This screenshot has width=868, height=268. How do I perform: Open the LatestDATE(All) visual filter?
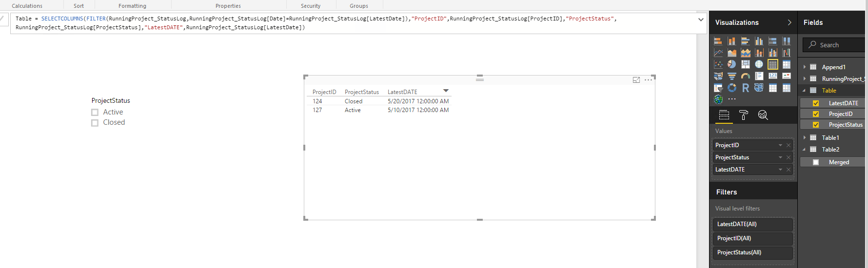click(752, 224)
